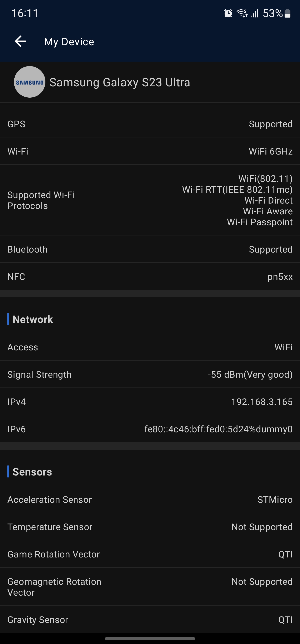Tap the Wi-Fi status bar icon
Screen dimensions: 300x644
pyautogui.click(x=242, y=13)
